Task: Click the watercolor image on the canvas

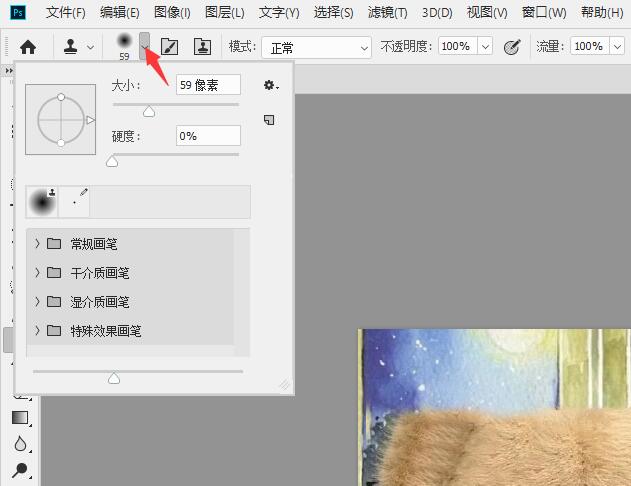Action: click(494, 407)
